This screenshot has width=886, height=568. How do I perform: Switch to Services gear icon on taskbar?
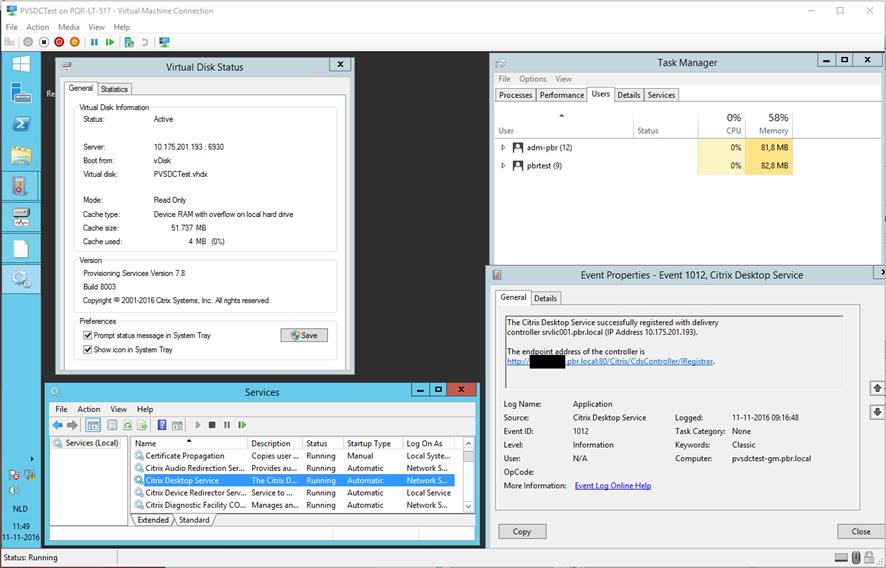coord(21,279)
